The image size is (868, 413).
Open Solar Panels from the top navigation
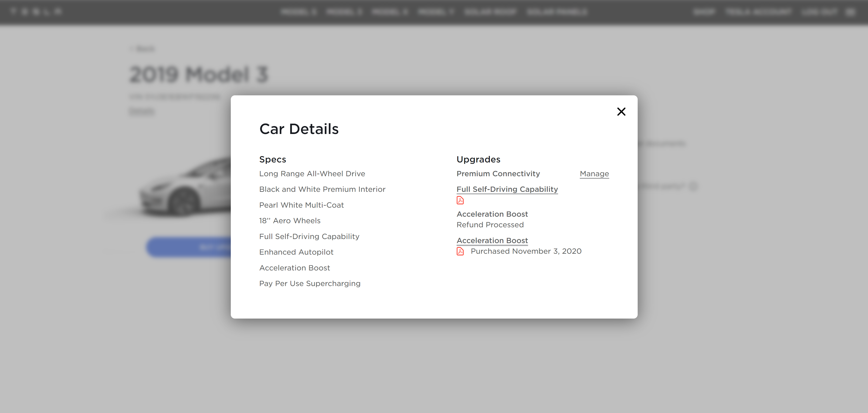pos(557,12)
